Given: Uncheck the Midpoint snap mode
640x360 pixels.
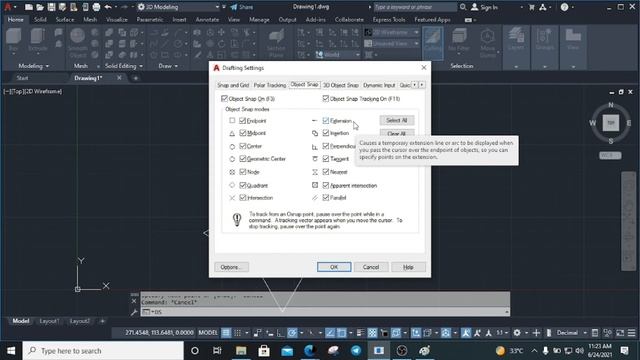Looking at the screenshot, I should point(242,133).
